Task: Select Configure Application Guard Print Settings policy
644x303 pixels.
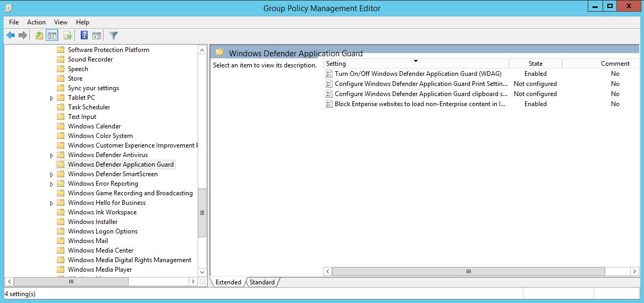Action: click(421, 84)
